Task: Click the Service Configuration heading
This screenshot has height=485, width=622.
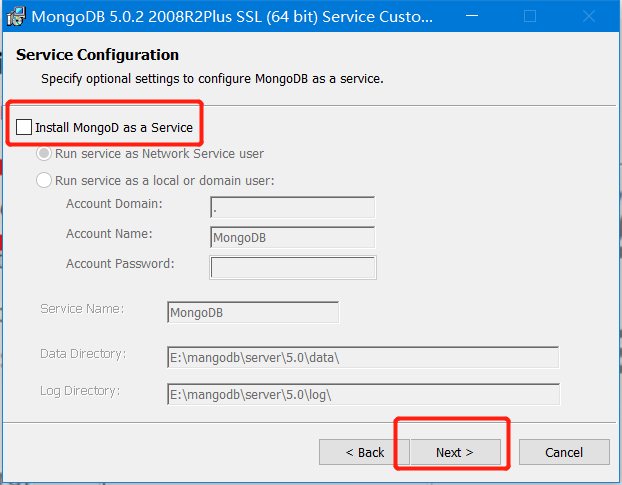Action: 98,55
